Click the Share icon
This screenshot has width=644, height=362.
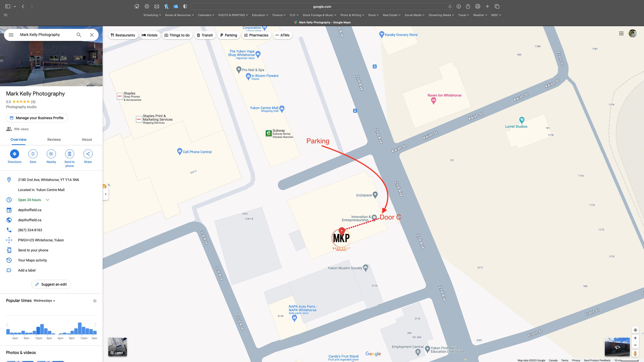tap(88, 154)
